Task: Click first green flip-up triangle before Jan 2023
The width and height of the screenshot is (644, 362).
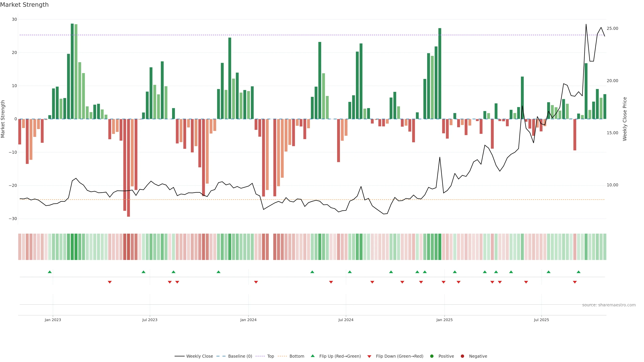Action: 50,272
